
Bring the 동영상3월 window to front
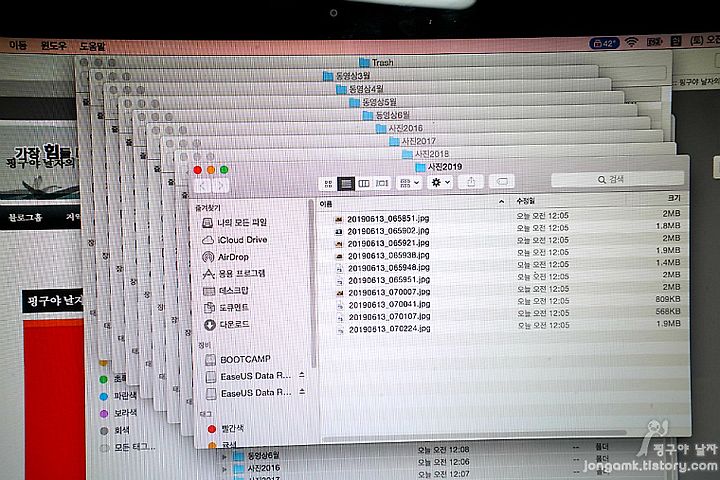(347, 75)
